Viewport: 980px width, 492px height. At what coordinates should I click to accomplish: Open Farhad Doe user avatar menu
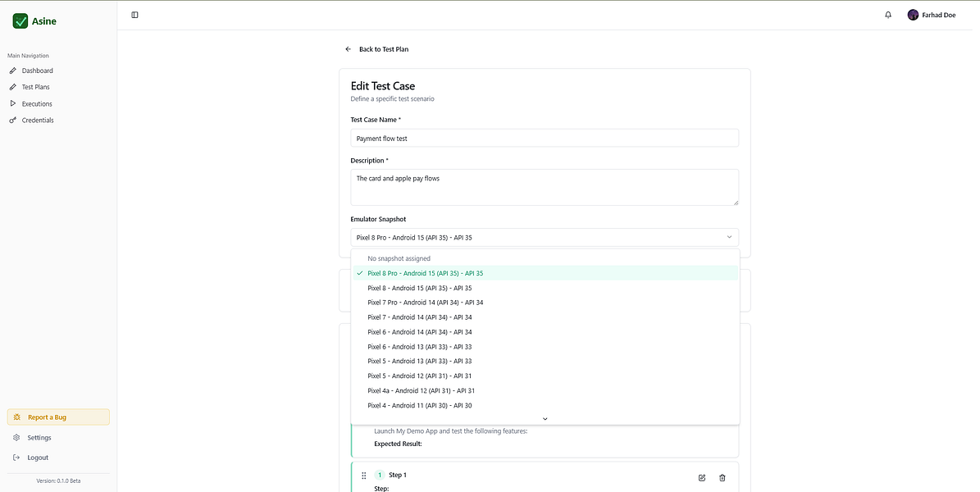[913, 15]
